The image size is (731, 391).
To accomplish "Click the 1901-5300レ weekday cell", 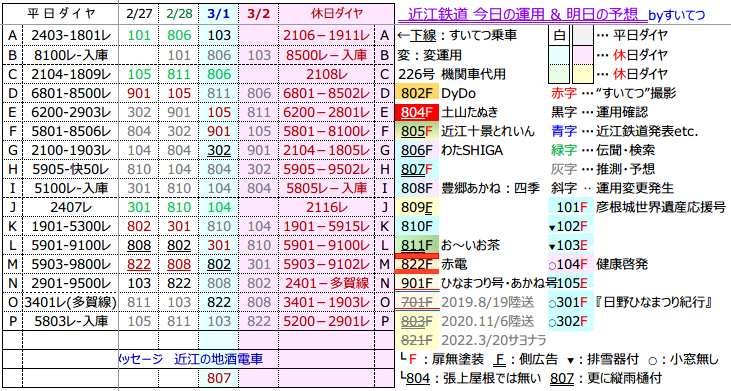I will click(x=71, y=226).
